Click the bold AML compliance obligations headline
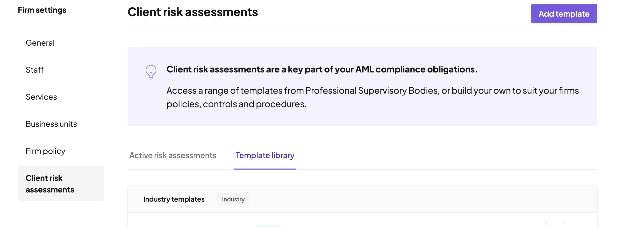644x227 pixels. [322, 69]
